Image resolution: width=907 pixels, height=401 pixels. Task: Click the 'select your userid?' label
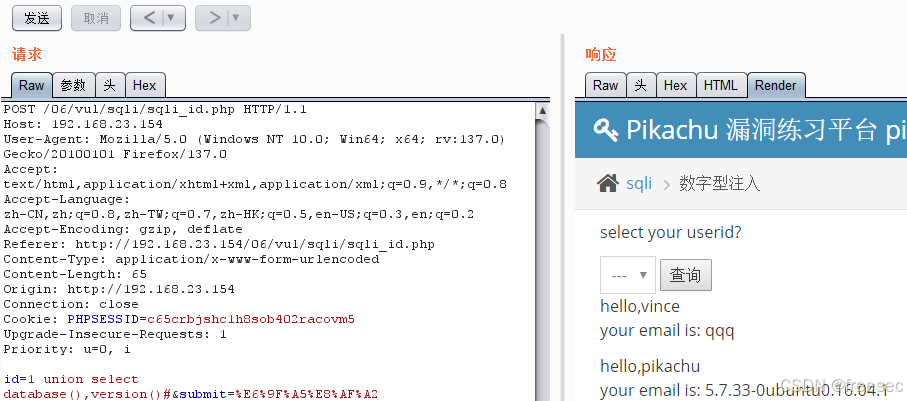670,233
